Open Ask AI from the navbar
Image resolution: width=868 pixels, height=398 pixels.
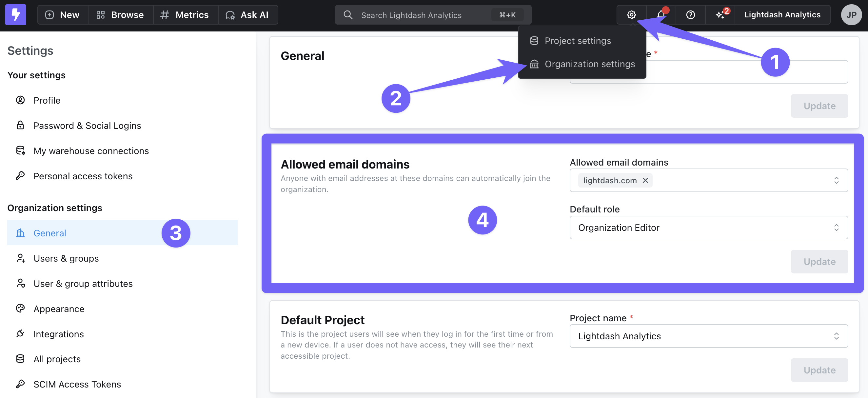pyautogui.click(x=248, y=15)
